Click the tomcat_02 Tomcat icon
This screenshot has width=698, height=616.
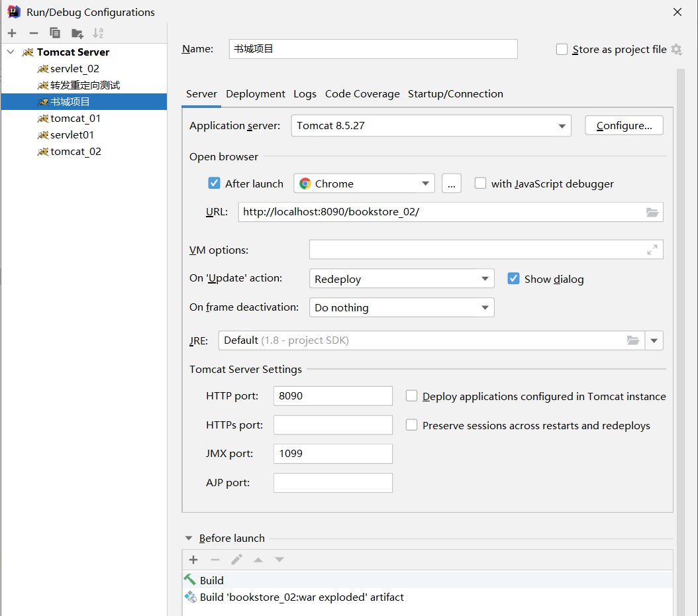tap(43, 152)
